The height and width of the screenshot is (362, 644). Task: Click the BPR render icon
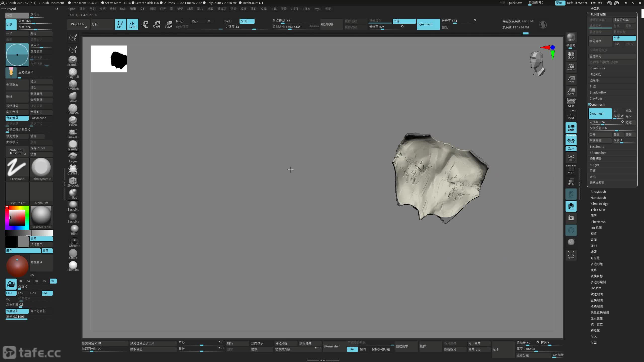tap(571, 37)
